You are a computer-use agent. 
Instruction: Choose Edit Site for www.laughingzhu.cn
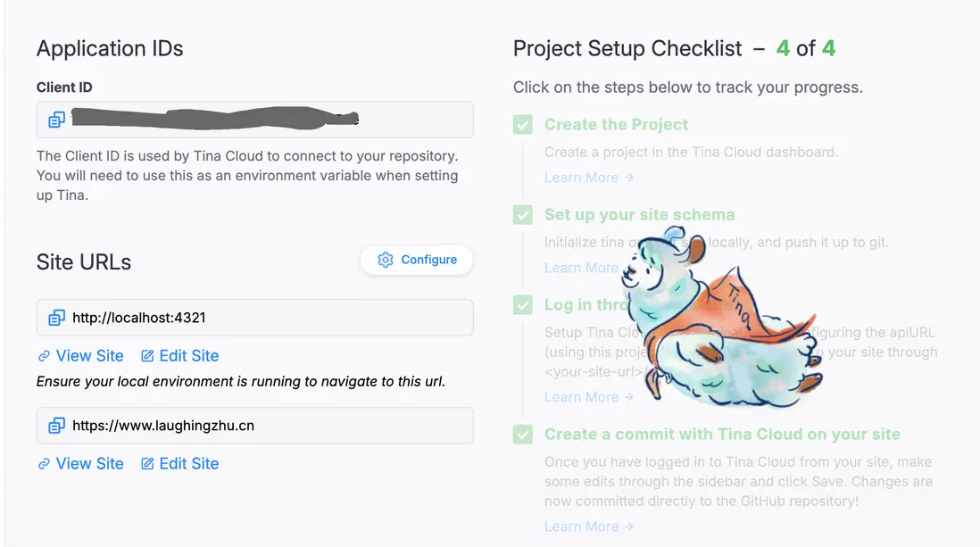pos(188,464)
